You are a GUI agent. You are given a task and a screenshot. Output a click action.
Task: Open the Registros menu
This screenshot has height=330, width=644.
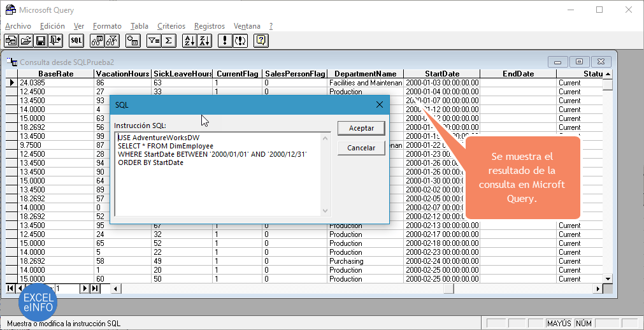pyautogui.click(x=210, y=26)
